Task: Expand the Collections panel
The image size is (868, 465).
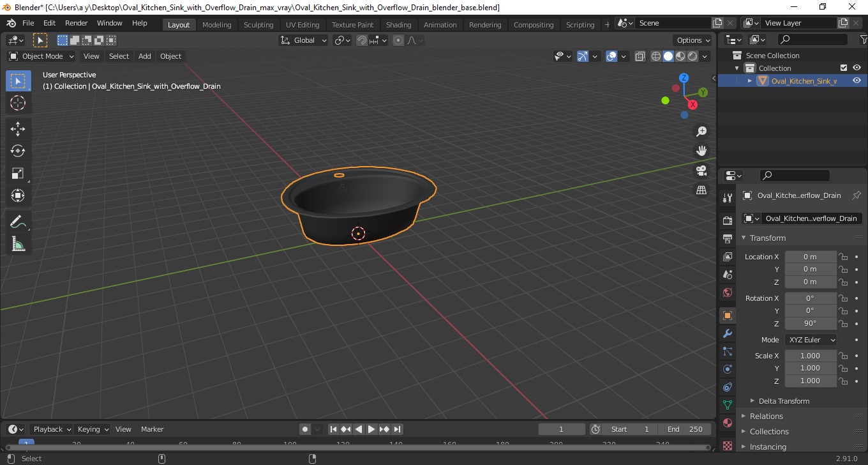Action: 769,431
